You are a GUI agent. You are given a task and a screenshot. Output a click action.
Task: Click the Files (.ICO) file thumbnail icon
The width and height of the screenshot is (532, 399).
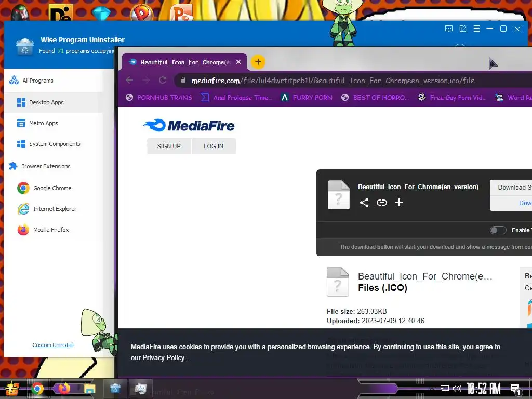pyautogui.click(x=338, y=282)
